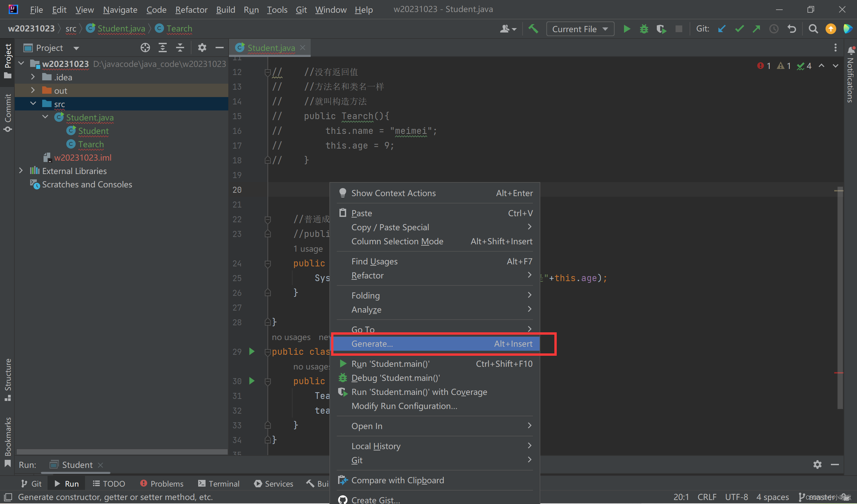Expand the out folder

point(33,90)
